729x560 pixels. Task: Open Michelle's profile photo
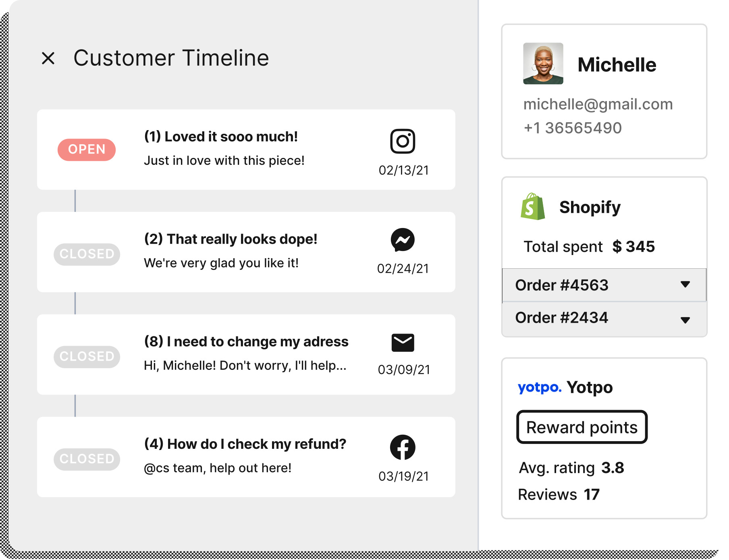[543, 64]
